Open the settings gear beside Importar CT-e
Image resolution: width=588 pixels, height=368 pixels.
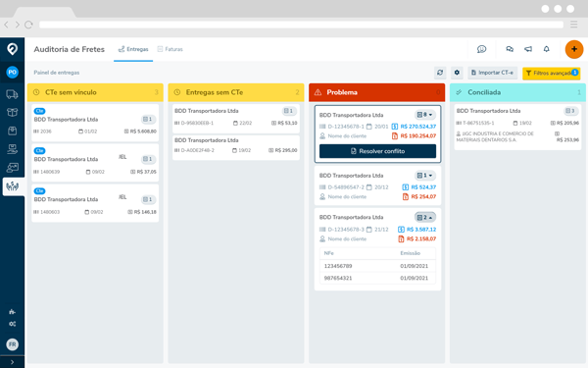pyautogui.click(x=457, y=73)
